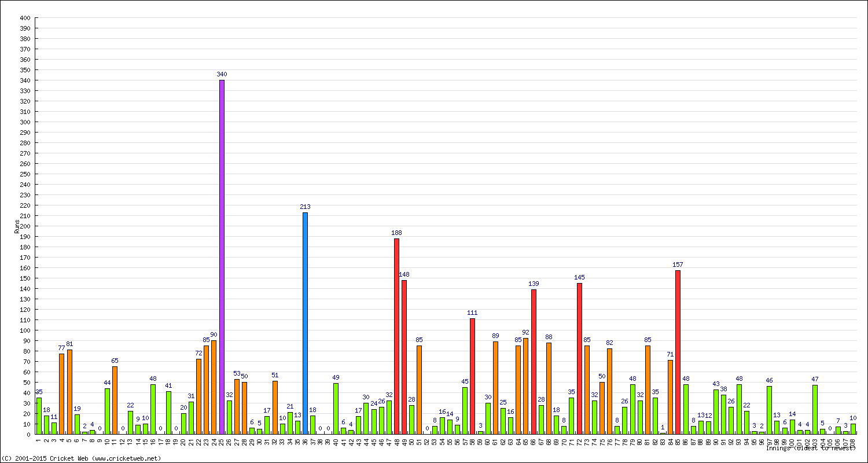
Task: Select the orange bar labeled 88
Action: pyautogui.click(x=549, y=388)
